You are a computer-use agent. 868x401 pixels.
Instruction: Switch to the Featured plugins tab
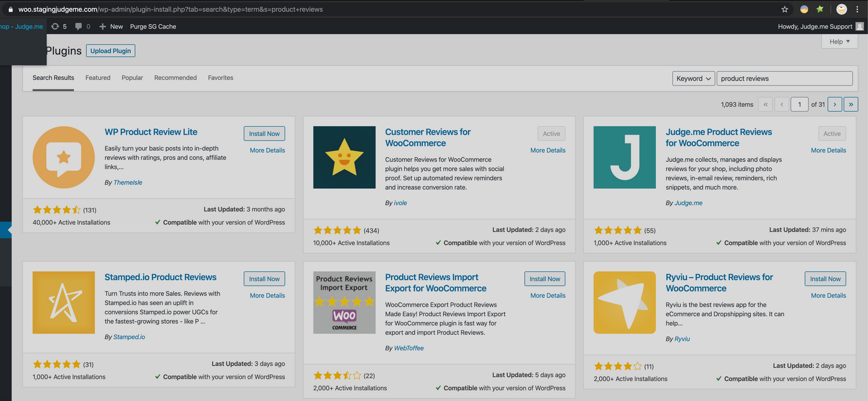(x=97, y=78)
